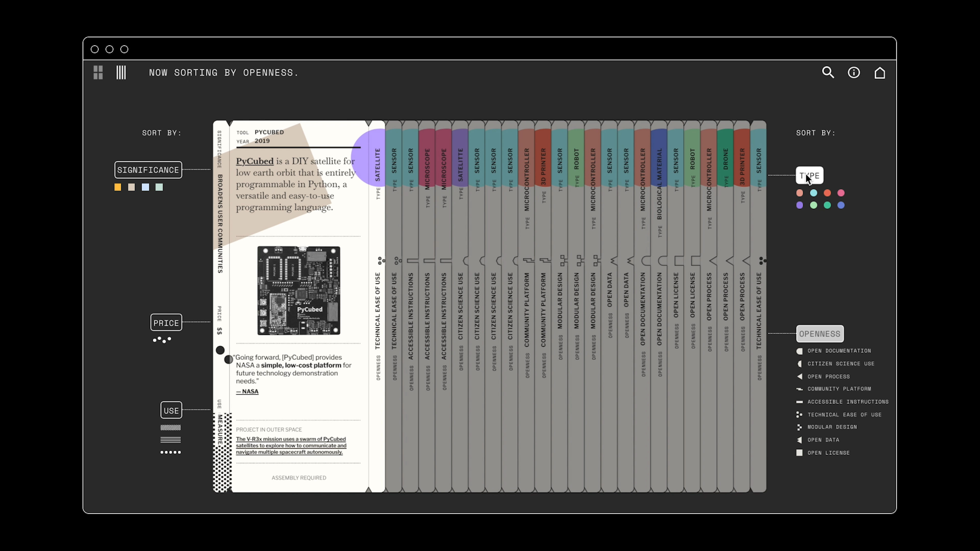The image size is (980, 551).
Task: Select the Modular Design icon in legend
Action: point(800,427)
